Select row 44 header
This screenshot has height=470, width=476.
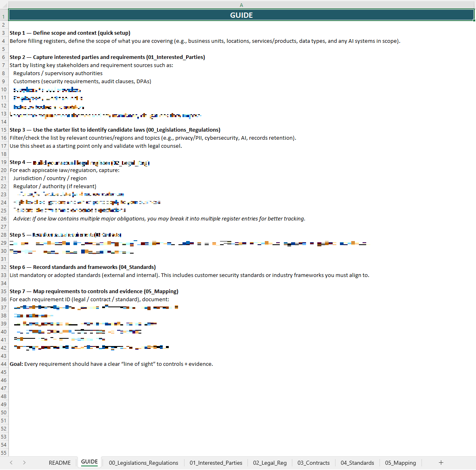click(4, 364)
